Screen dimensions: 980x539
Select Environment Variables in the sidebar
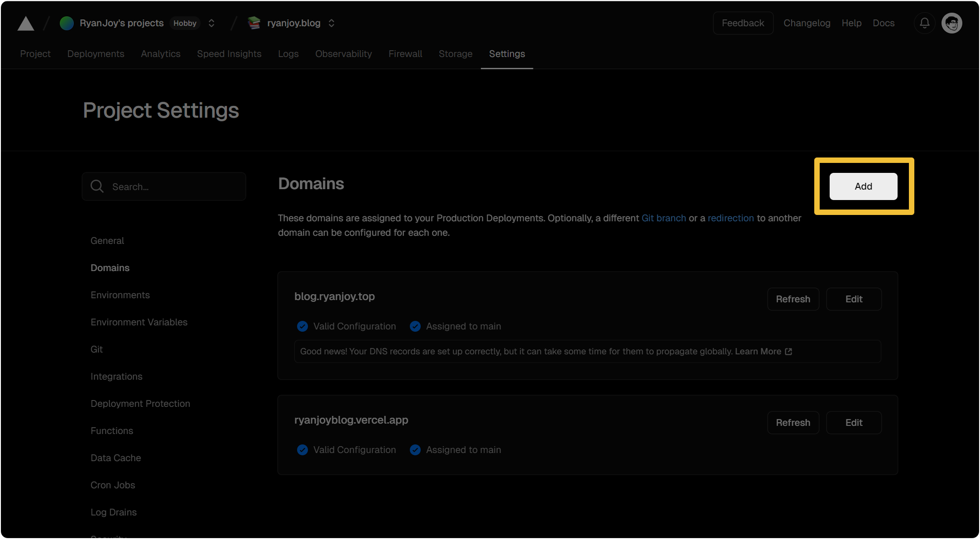pos(139,322)
